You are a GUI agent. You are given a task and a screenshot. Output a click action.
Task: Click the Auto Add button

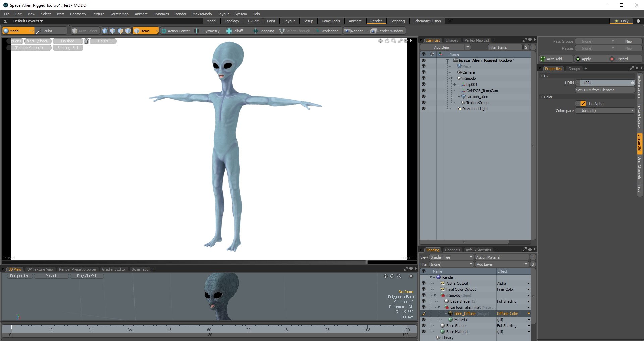coord(556,59)
